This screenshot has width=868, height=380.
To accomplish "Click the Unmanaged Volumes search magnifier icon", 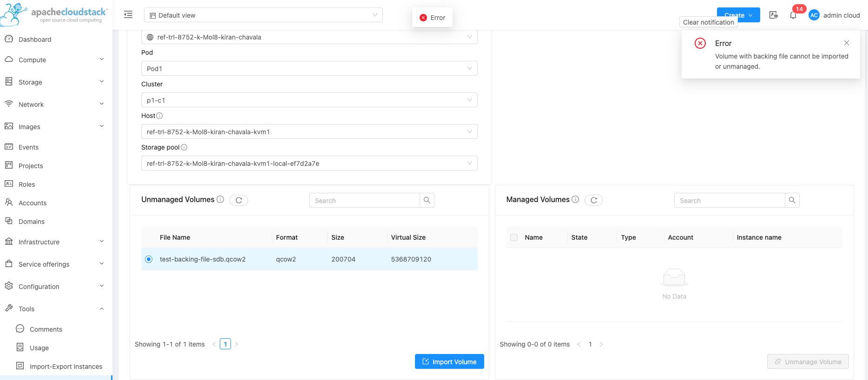I will click(x=427, y=200).
